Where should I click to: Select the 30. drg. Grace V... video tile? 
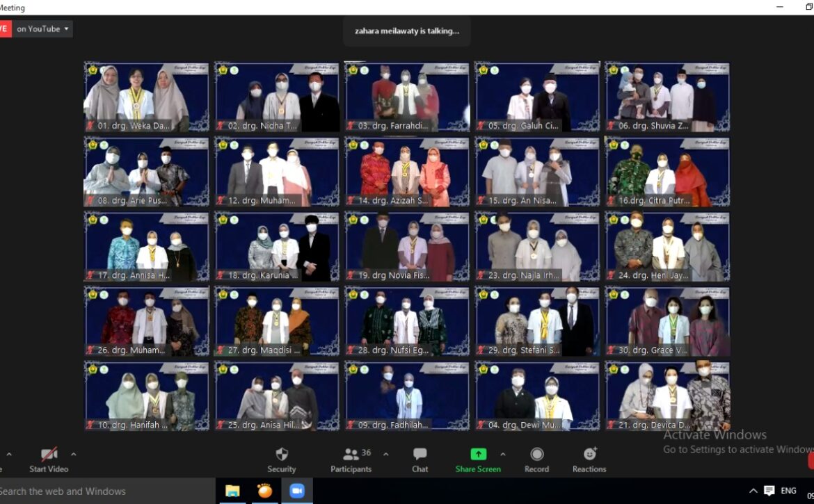tap(668, 321)
